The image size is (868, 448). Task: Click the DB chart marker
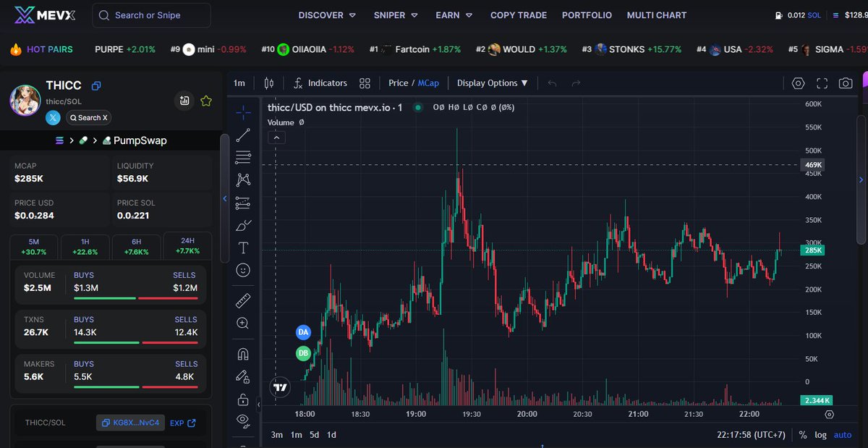[303, 353]
